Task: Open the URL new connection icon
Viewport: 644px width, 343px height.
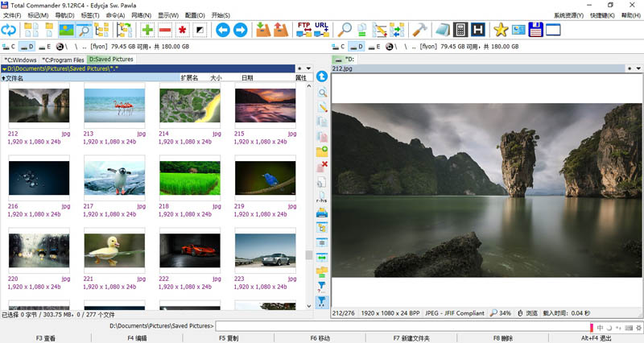Action: (321, 30)
